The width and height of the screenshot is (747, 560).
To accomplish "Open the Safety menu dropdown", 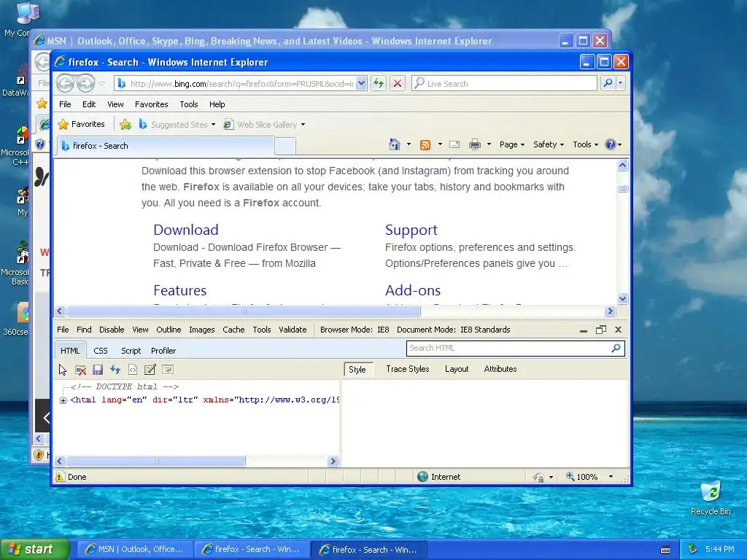I will [x=549, y=144].
